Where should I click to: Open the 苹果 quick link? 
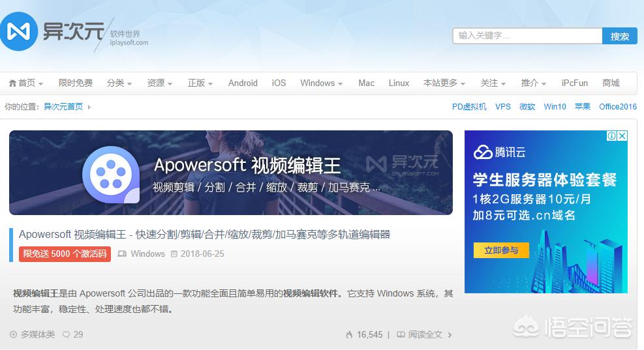583,107
